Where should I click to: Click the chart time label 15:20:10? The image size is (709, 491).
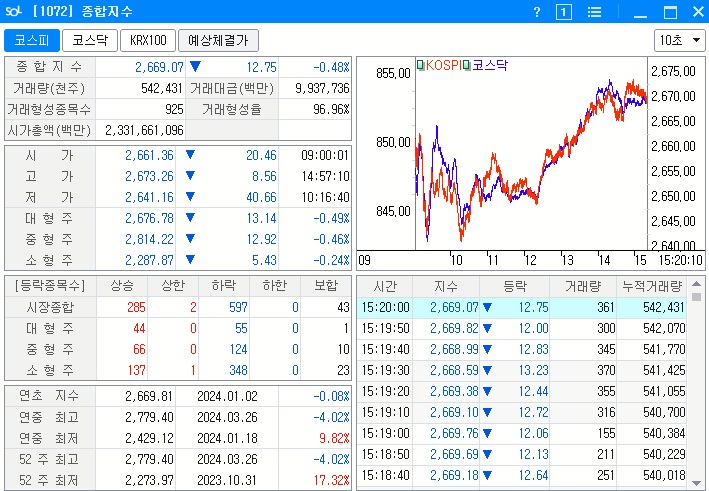click(x=681, y=260)
